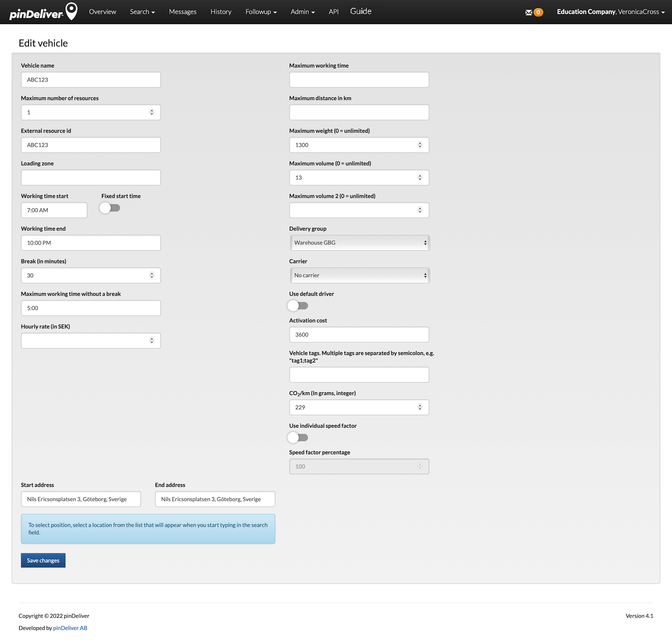Viewport: 672px width, 644px height.
Task: Click the Maximum working time without break field
Action: point(91,308)
